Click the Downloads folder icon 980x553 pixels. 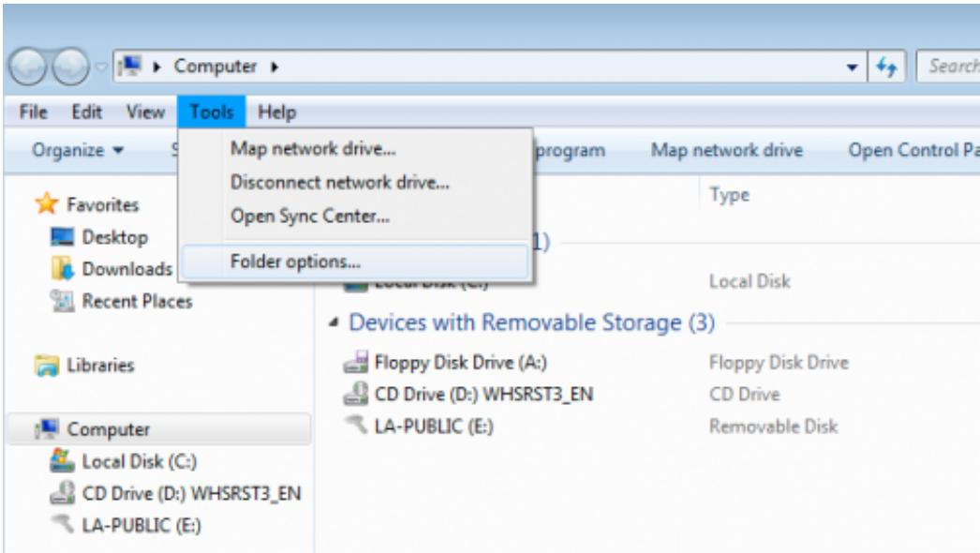click(62, 268)
